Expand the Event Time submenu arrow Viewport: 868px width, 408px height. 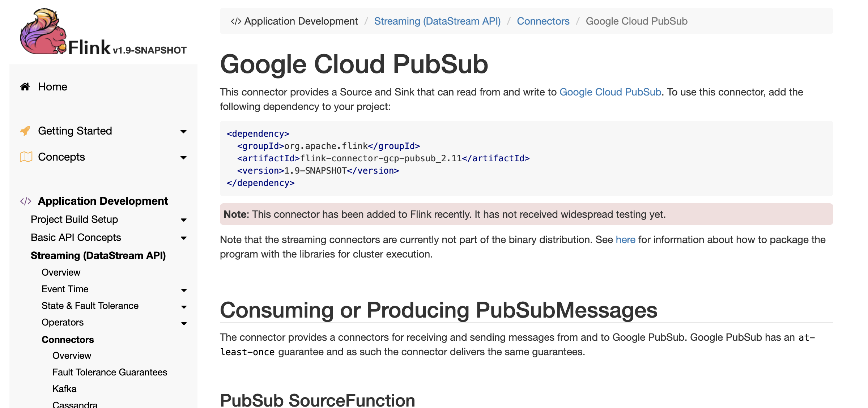pos(184,290)
